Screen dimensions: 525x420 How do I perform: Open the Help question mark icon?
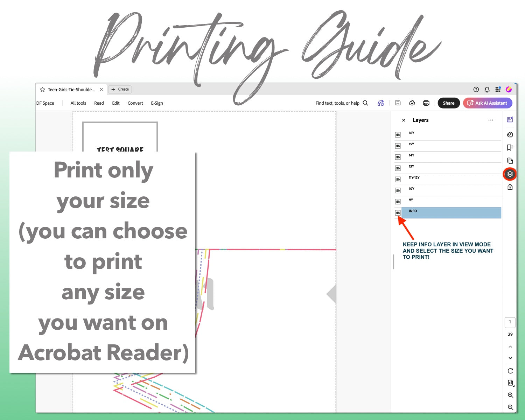(476, 90)
